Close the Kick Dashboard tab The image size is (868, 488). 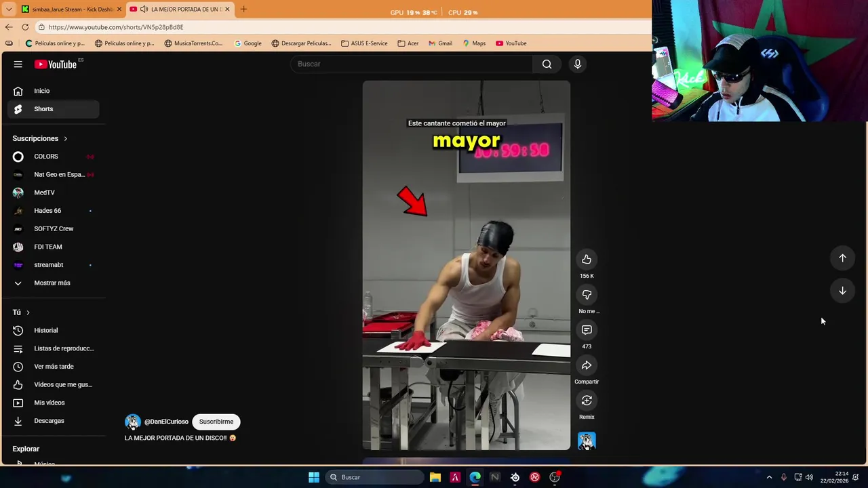[119, 9]
